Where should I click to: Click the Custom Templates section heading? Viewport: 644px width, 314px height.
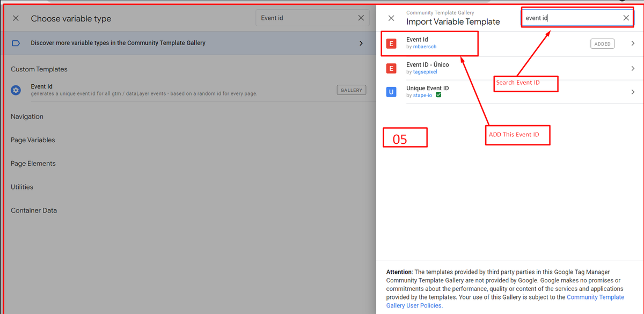coord(39,69)
